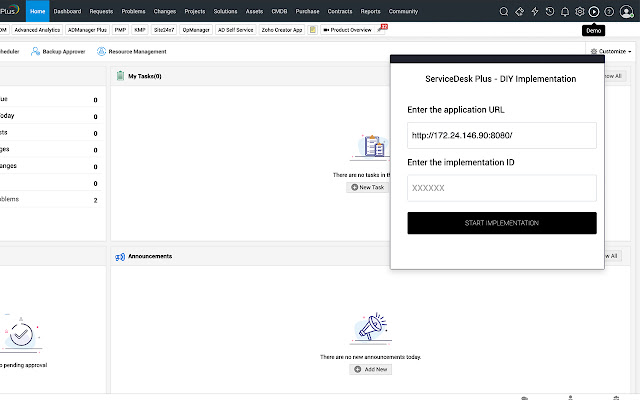Click the Problems count value 2

[96, 200]
